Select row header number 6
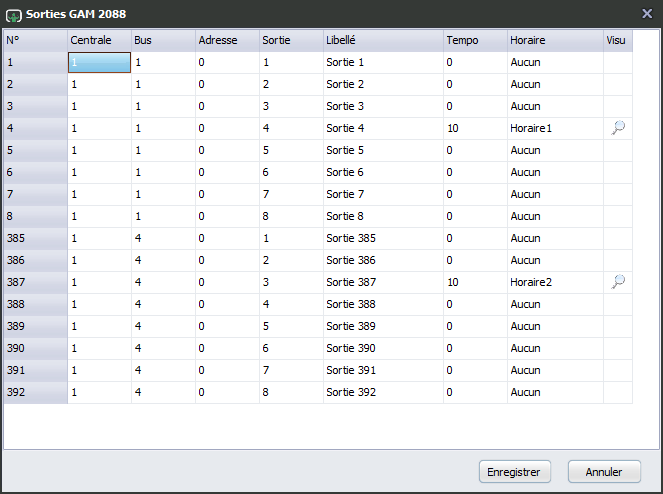The height and width of the screenshot is (494, 663). pyautogui.click(x=36, y=173)
